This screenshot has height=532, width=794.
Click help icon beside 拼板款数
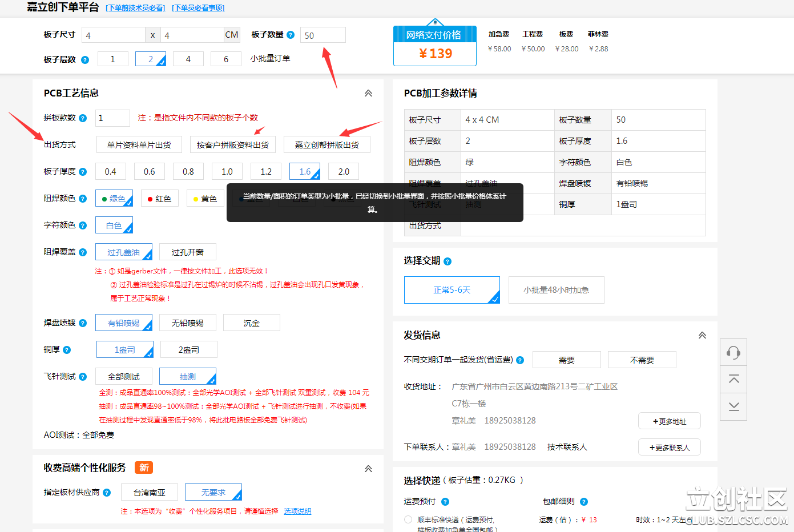[83, 118]
